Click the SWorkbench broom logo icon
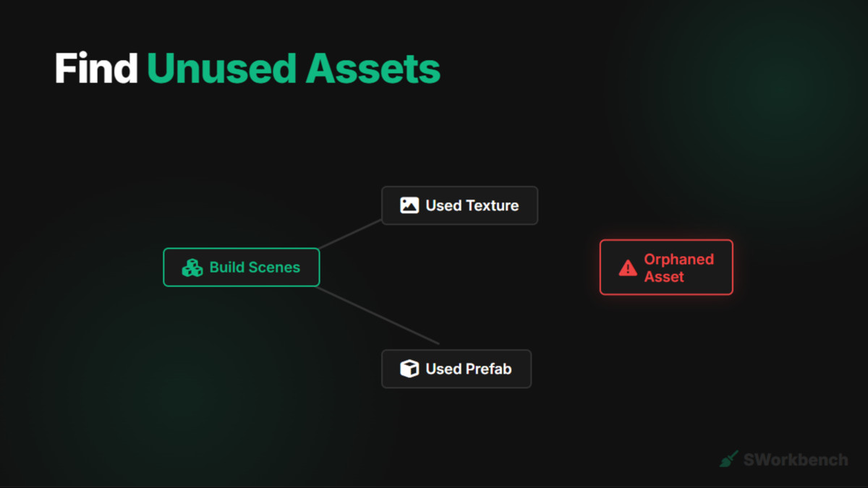868x488 pixels. pos(728,459)
